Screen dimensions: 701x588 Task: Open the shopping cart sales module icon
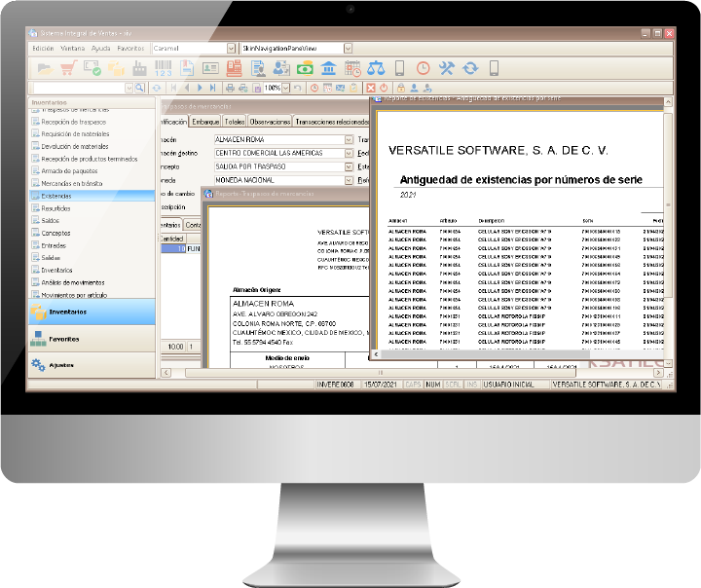(x=68, y=68)
